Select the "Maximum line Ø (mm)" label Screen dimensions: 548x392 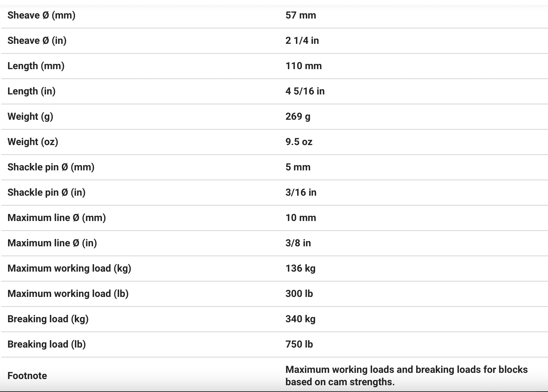pos(57,218)
